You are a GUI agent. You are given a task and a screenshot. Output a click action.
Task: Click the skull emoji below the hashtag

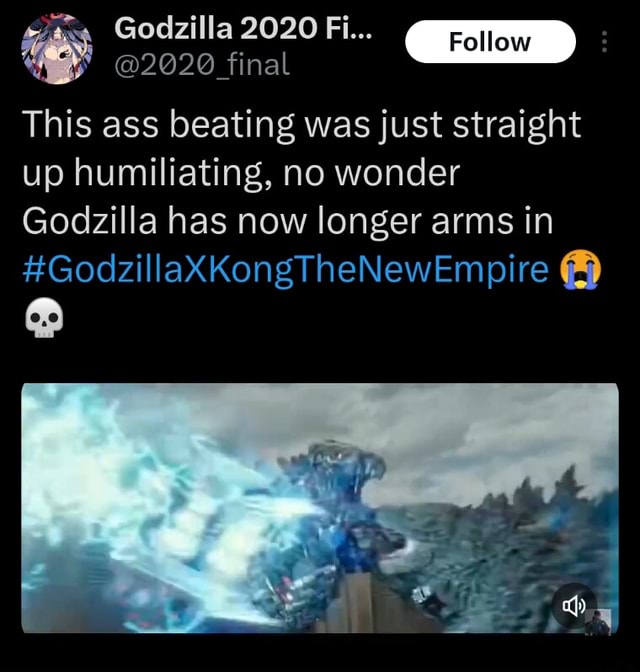(x=44, y=318)
